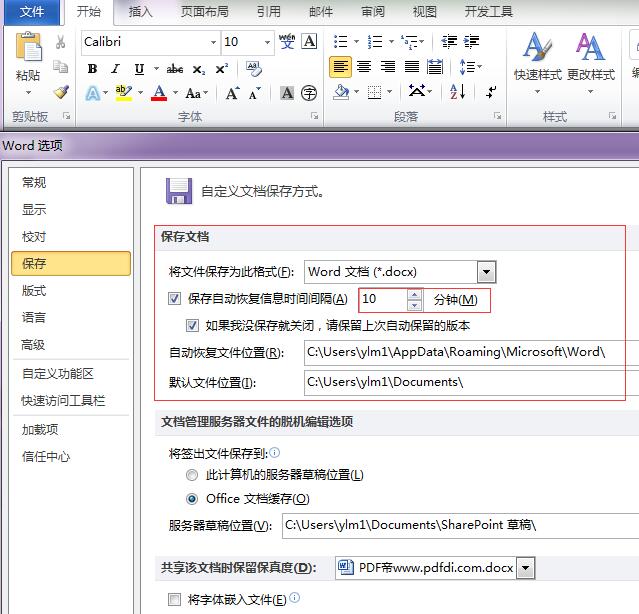Switch to the Insert (插入) tab
The image size is (639, 614).
coord(141,11)
